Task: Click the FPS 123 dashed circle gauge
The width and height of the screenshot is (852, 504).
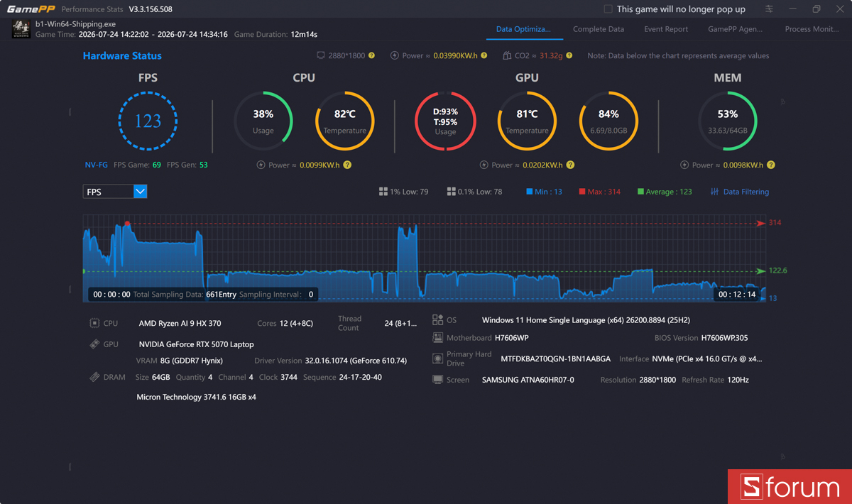Action: [x=148, y=121]
